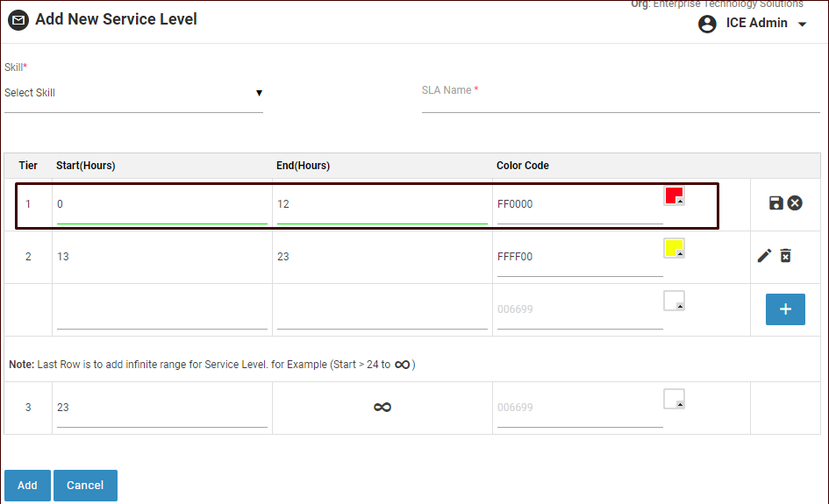The width and height of the screenshot is (829, 504).
Task: Save tier 1 row with floppy icon
Action: pos(775,203)
